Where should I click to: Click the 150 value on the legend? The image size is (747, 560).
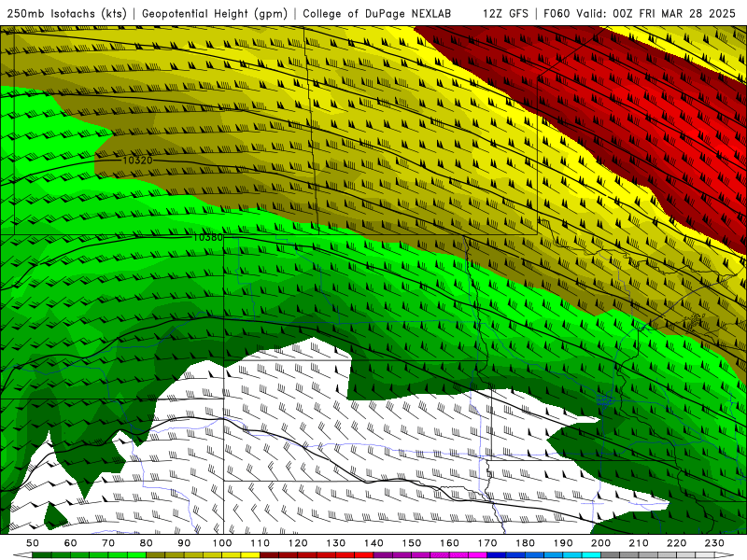412,543
